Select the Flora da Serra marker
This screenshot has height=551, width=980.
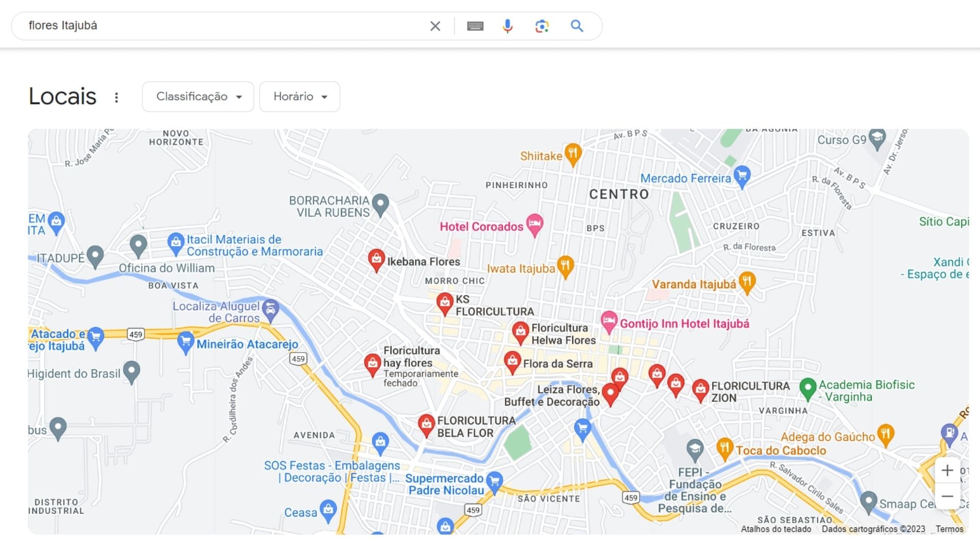(512, 361)
